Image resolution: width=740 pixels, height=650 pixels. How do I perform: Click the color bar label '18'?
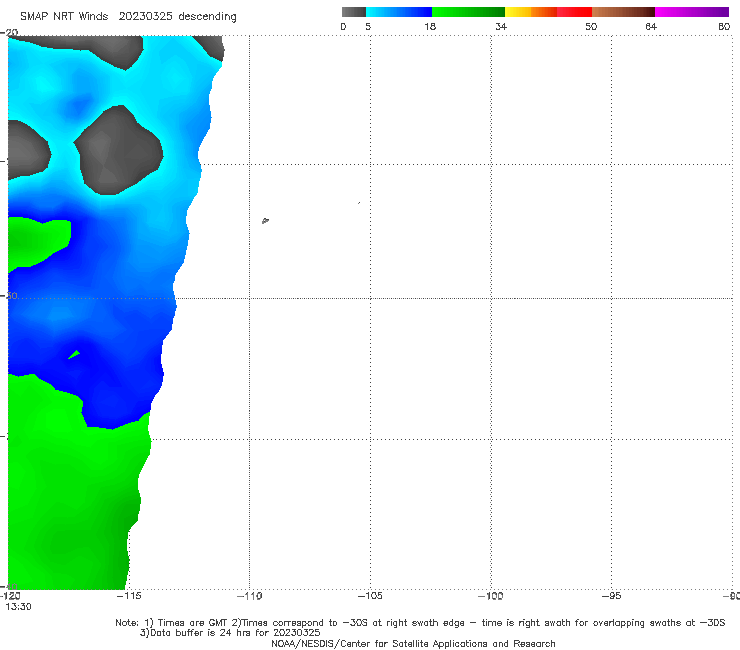(430, 26)
